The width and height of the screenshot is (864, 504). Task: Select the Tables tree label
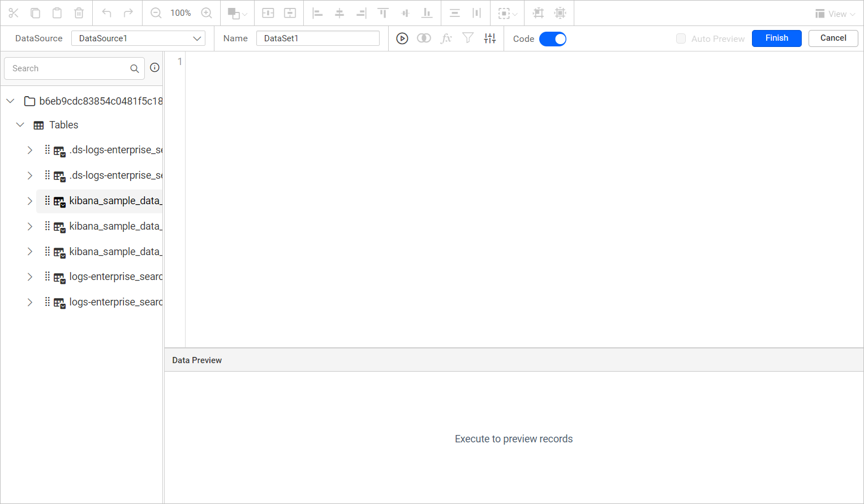pos(63,125)
